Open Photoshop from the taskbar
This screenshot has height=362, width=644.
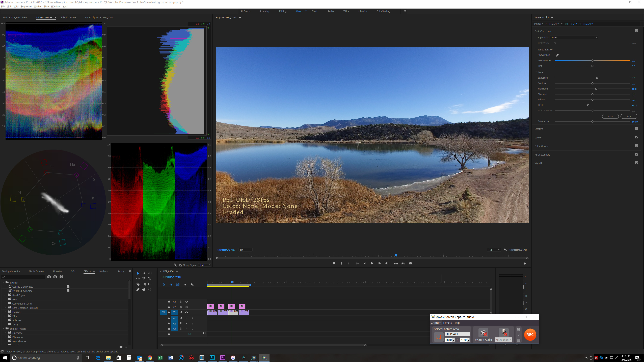click(x=212, y=358)
